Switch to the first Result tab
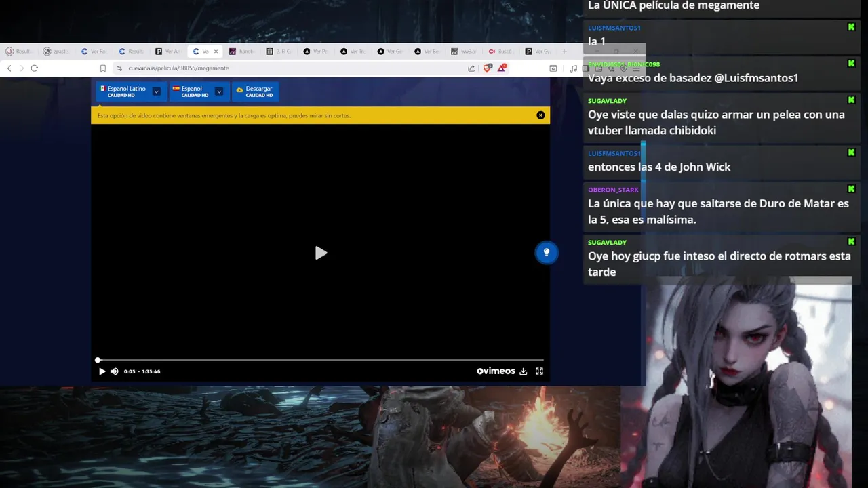 point(20,52)
